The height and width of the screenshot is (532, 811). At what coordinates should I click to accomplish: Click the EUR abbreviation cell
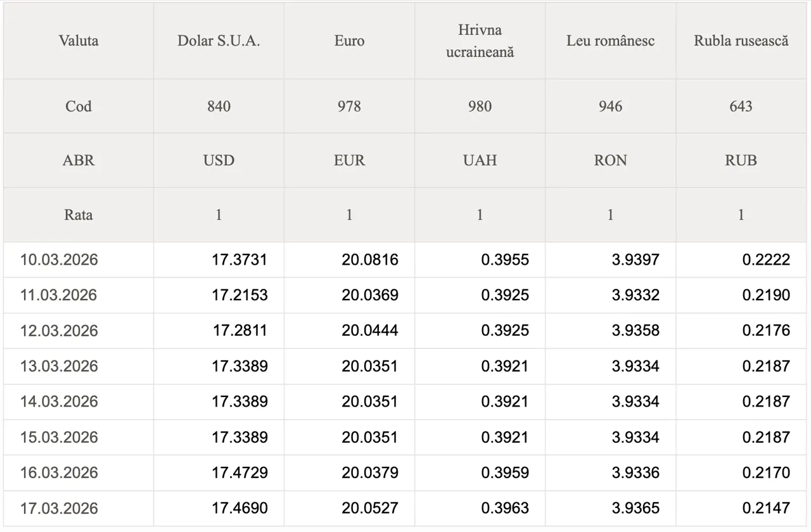tap(349, 160)
